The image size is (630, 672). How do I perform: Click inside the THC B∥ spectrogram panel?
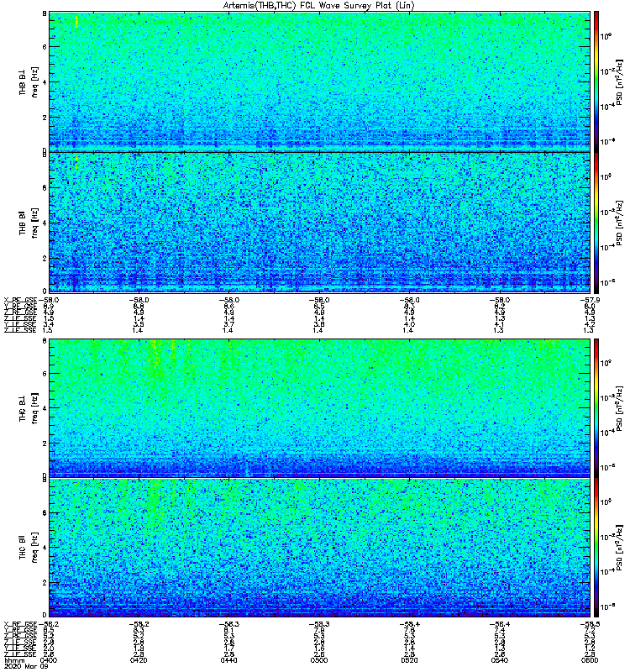click(x=319, y=548)
